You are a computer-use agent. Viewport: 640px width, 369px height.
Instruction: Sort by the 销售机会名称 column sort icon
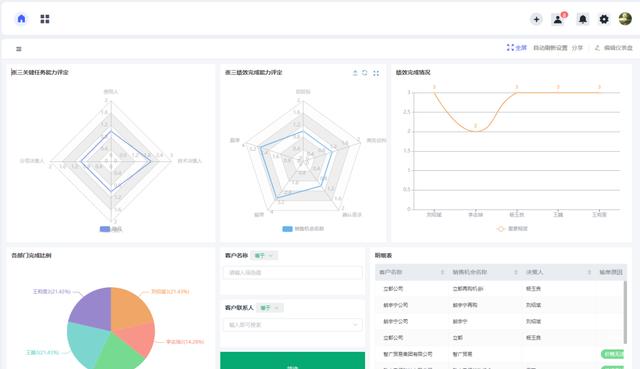pos(516,272)
